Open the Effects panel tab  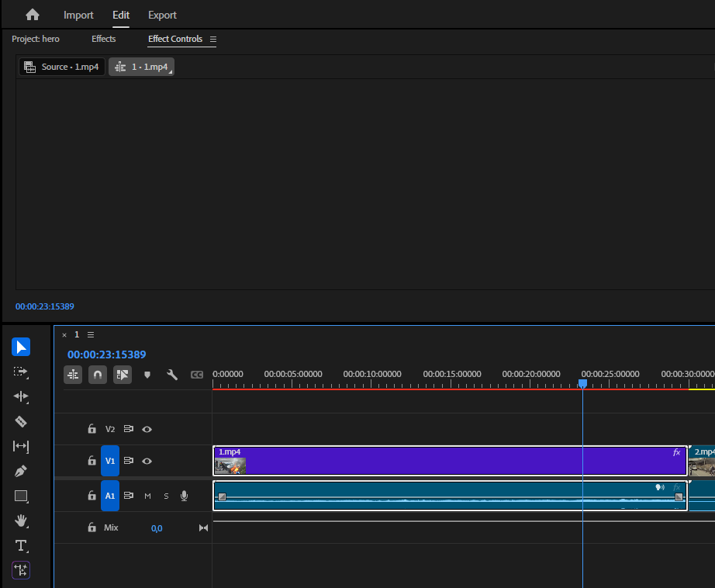(x=103, y=39)
